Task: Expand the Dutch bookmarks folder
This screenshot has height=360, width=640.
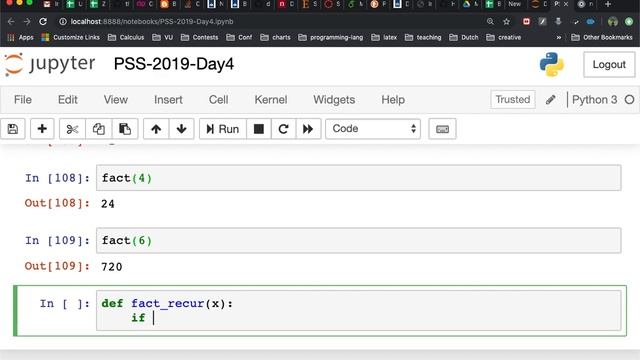Action: (464, 38)
